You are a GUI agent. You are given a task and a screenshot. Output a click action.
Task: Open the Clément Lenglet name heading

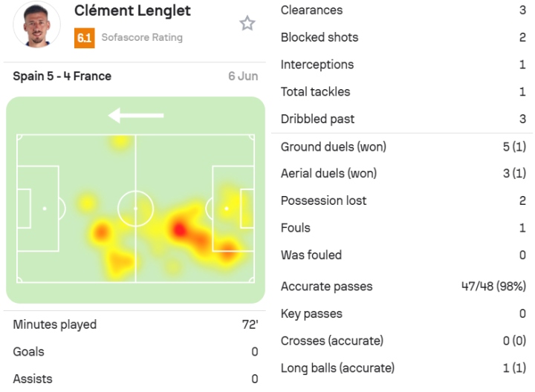[x=132, y=10]
